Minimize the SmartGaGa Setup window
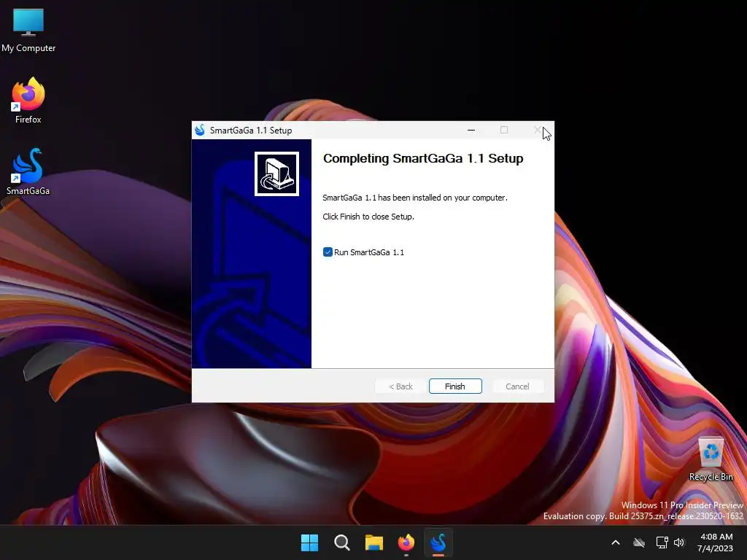Screen dimensions: 747x560 click(471, 130)
